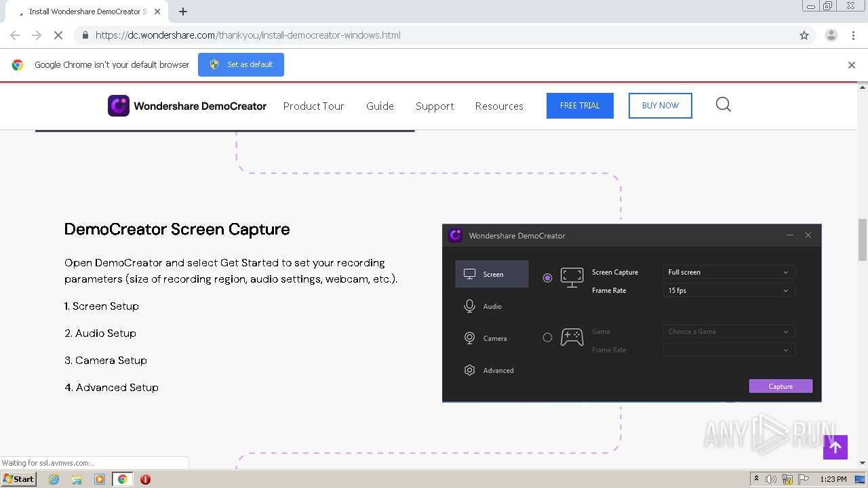868x488 pixels.
Task: Click the scrollbar up arrow
Action: [x=863, y=87]
